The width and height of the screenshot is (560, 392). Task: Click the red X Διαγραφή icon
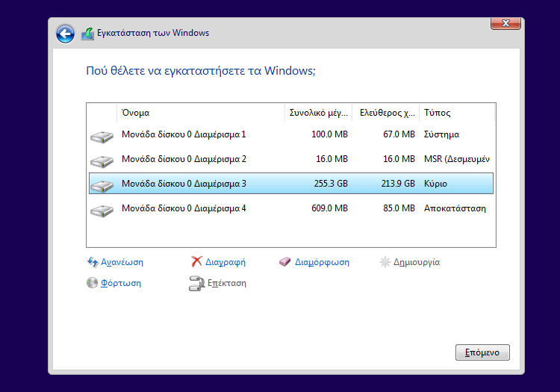196,261
